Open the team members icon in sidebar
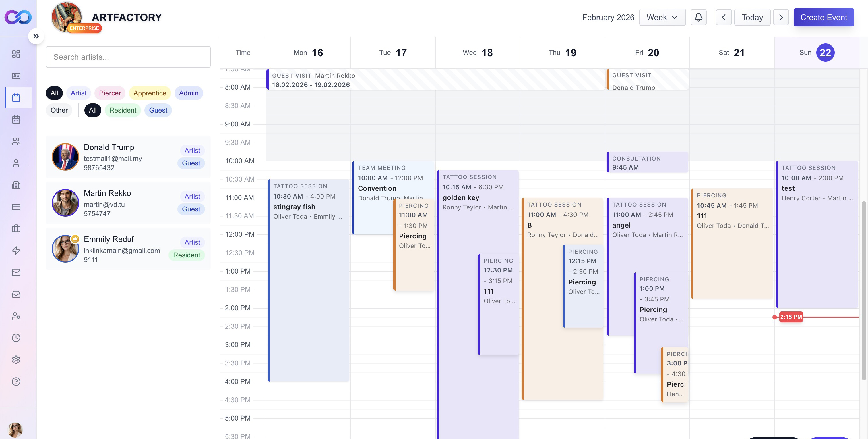The height and width of the screenshot is (439, 868). point(16,141)
